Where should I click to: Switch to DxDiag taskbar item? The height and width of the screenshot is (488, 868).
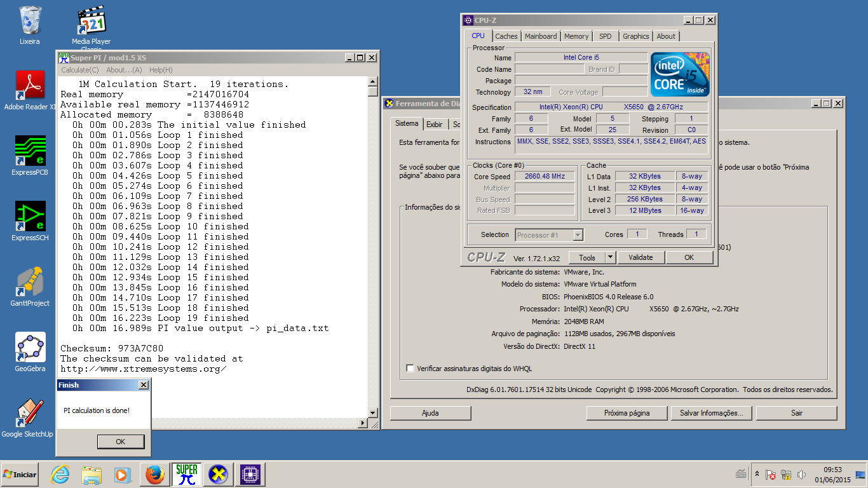[x=219, y=475]
